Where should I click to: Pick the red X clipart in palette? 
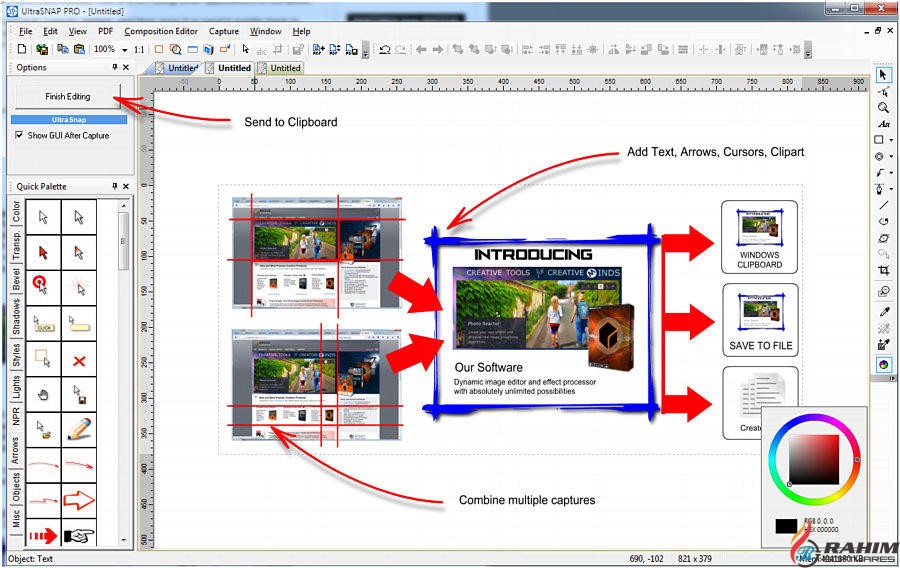tap(79, 360)
